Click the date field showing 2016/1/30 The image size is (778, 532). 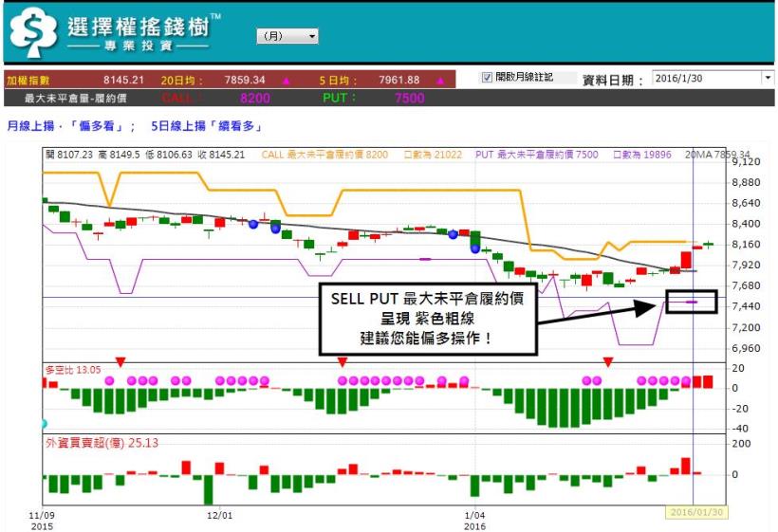pyautogui.click(x=707, y=79)
